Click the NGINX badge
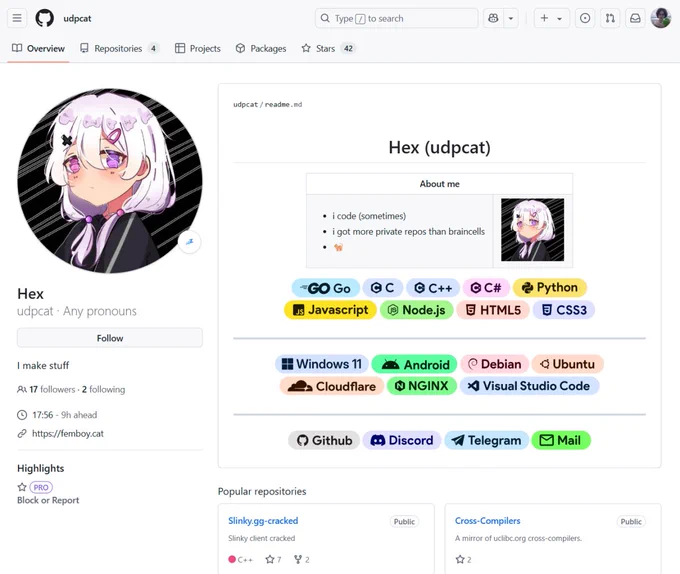Viewport: 680px width, 574px height. [x=422, y=386]
